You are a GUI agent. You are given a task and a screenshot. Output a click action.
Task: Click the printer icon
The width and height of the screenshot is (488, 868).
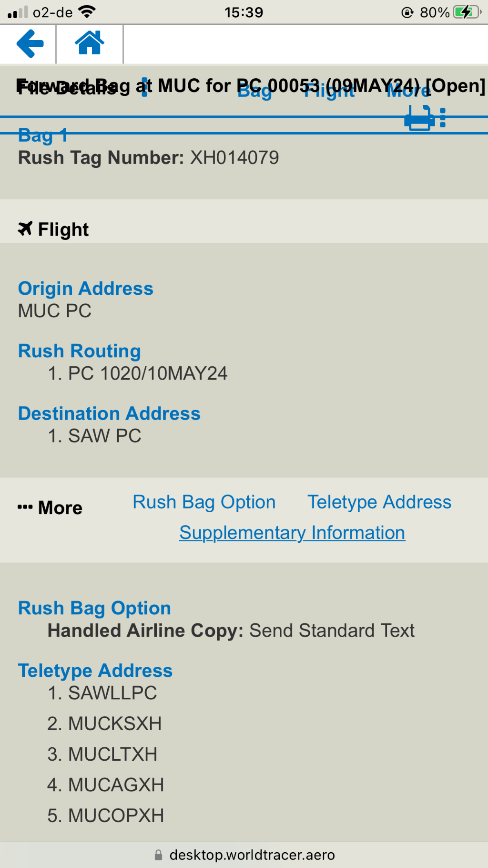pos(418,118)
